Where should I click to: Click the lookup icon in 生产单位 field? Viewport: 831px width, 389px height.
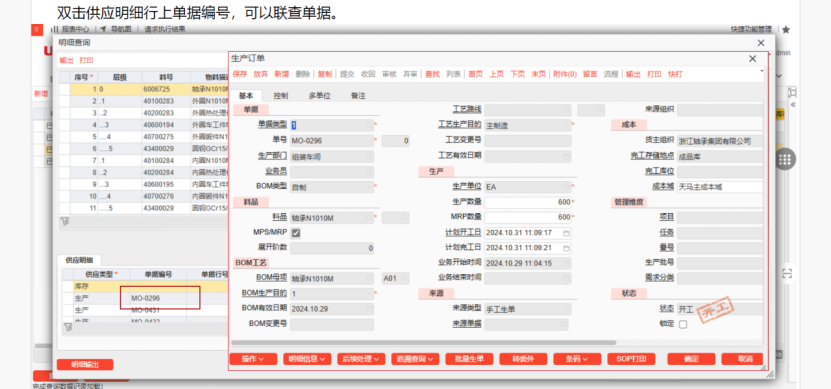[x=567, y=187]
